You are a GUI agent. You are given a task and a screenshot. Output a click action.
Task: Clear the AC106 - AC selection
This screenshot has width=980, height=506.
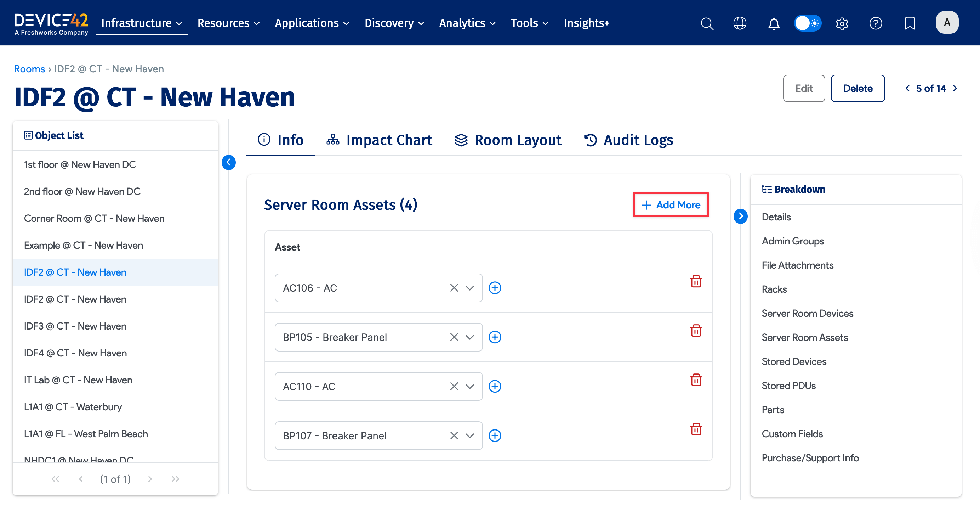click(454, 288)
